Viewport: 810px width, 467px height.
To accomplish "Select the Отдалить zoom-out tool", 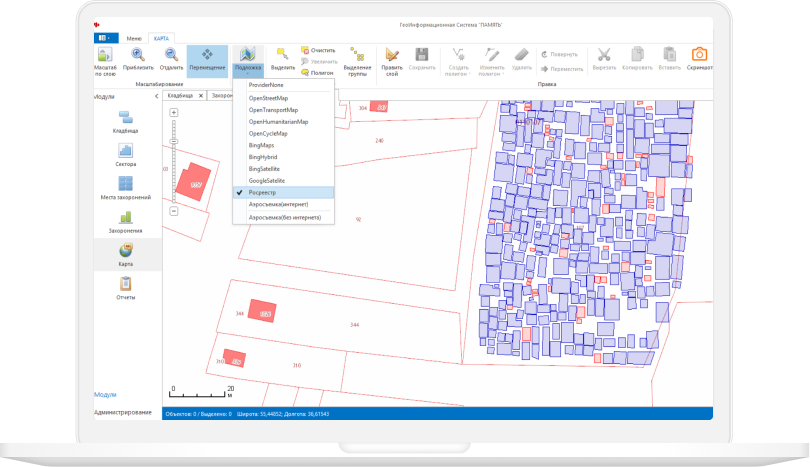I will coord(171,58).
